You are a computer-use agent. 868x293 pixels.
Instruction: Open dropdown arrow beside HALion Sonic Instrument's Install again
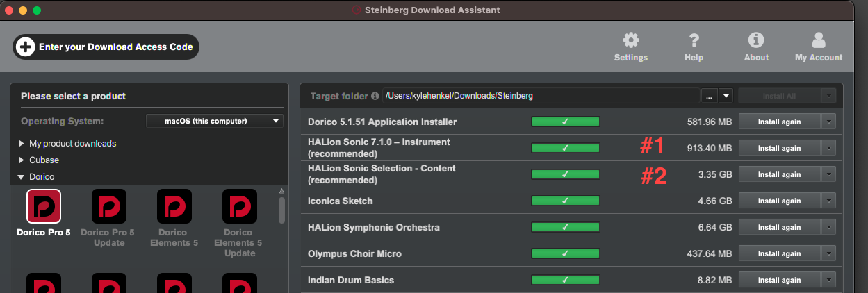tap(828, 148)
